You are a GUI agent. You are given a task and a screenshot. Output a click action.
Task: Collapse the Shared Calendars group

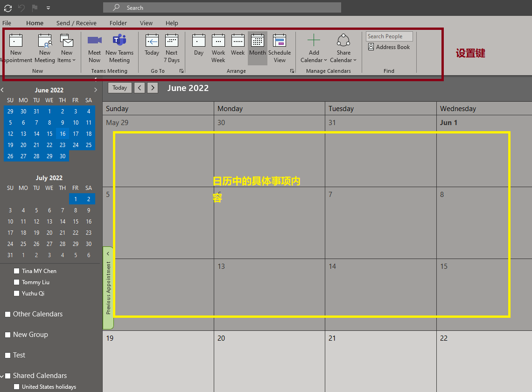coord(2,376)
